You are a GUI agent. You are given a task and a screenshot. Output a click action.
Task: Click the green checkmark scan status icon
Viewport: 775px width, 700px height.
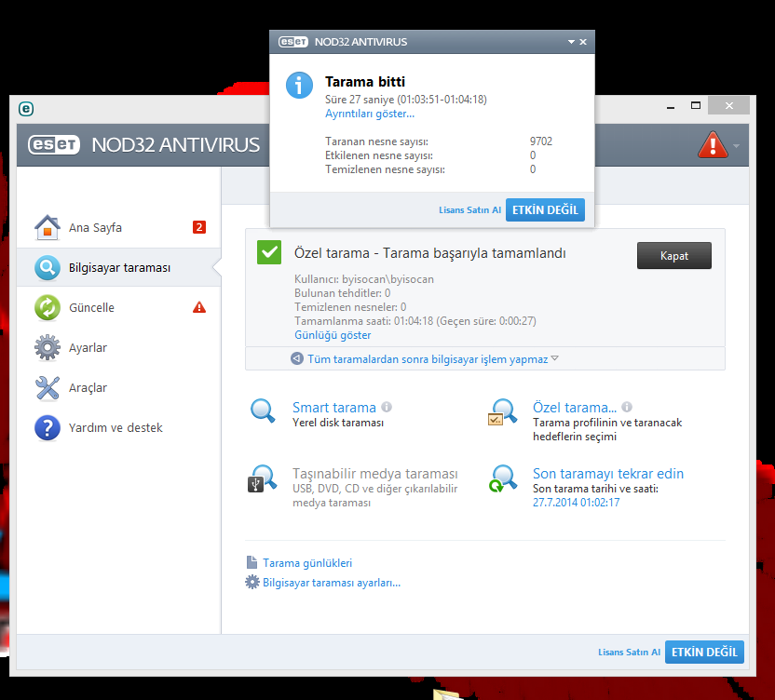coord(269,252)
